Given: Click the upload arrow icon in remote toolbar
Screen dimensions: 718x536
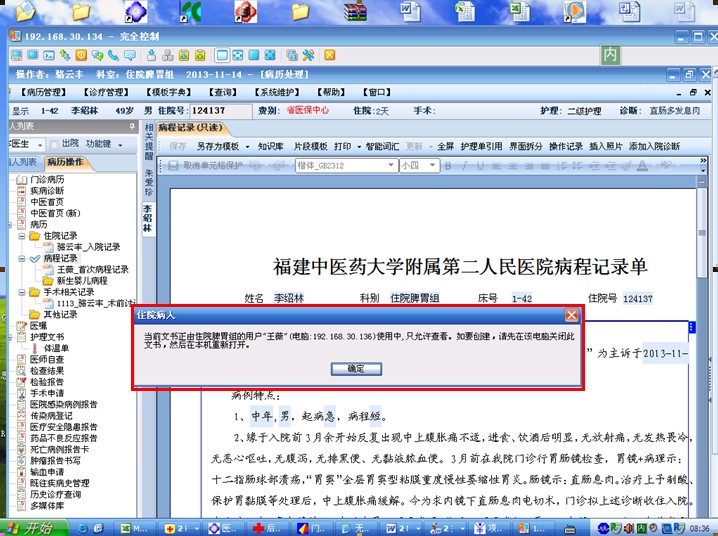Looking at the screenshot, I should click(152, 55).
